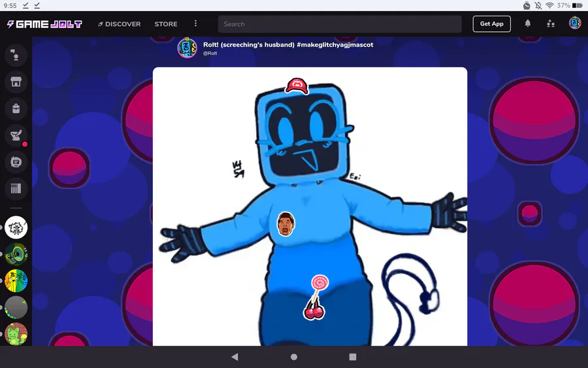This screenshot has width=588, height=368.
Task: Click the Mario cap sticker
Action: pos(297,86)
